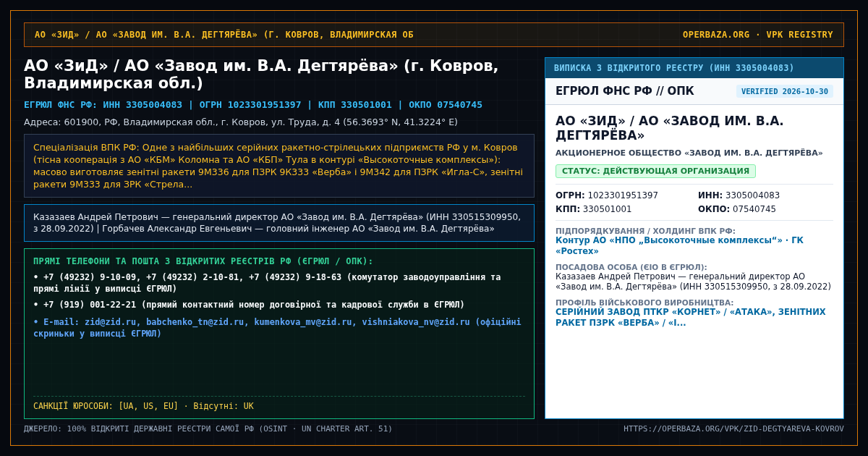Click the ОГРН 1023301951397 in blue registry line
The height and width of the screenshot is (456, 868).
(250, 105)
